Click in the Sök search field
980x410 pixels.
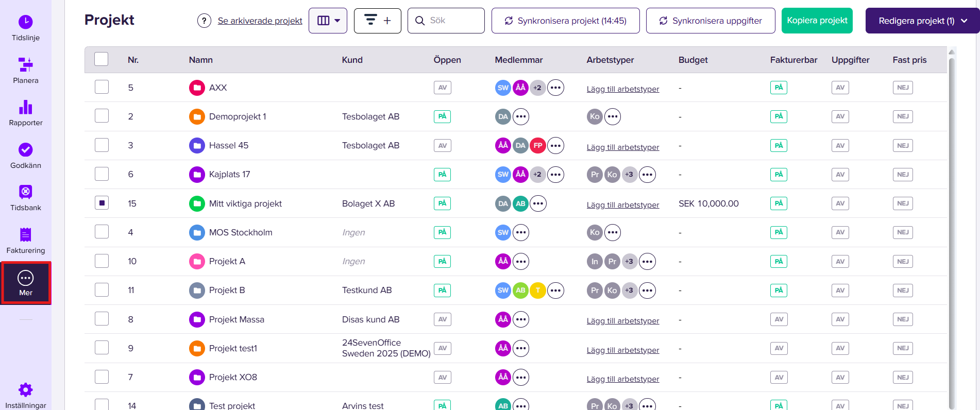point(446,21)
